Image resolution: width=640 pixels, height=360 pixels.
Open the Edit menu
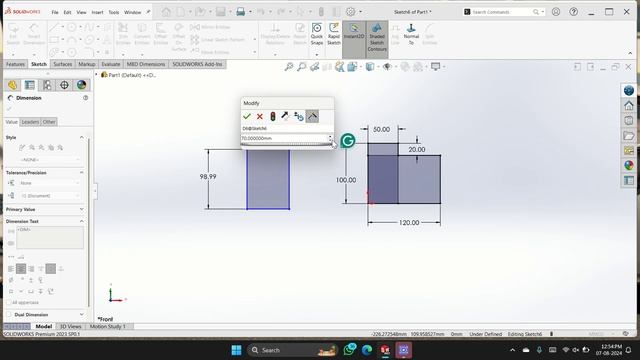coord(67,12)
